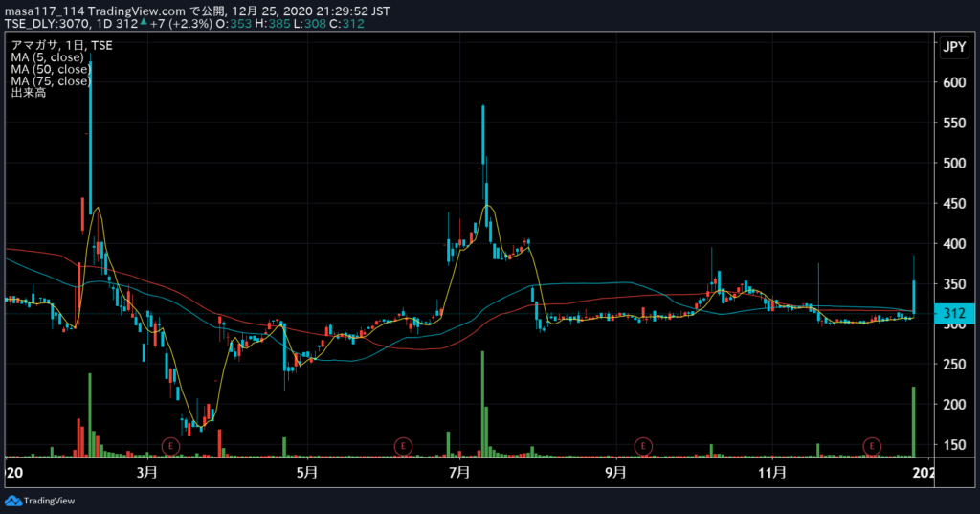Select the MA (75, close) indicator label

(x=51, y=81)
